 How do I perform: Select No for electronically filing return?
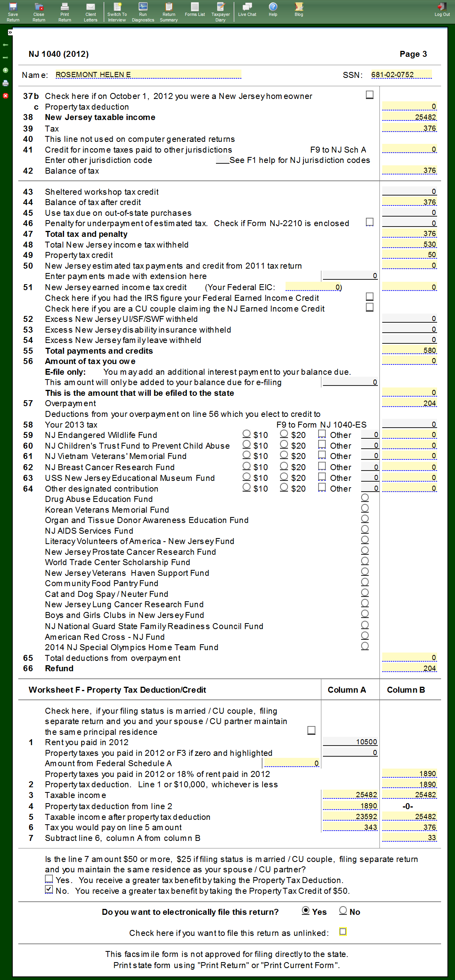click(343, 910)
